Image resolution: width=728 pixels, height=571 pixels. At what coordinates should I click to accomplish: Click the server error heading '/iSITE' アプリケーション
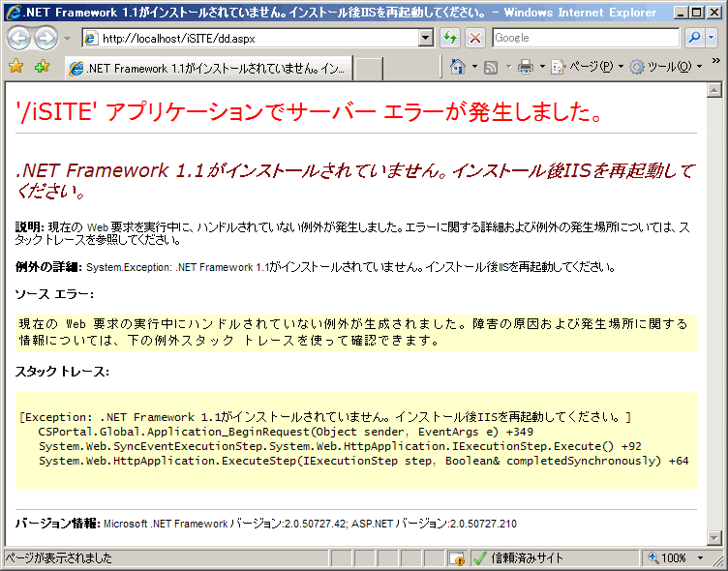(310, 112)
